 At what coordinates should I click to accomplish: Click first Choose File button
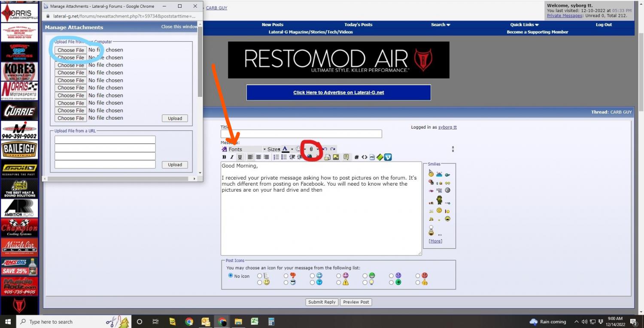tap(71, 50)
